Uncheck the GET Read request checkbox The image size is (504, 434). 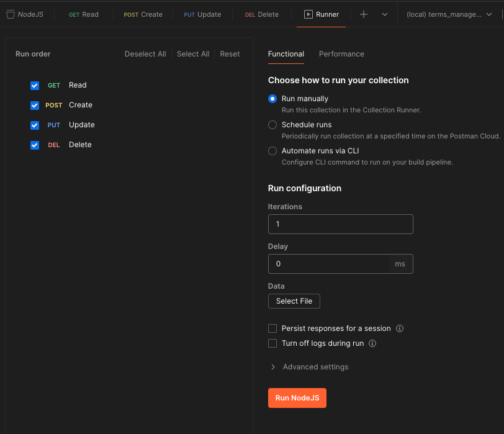coord(35,86)
